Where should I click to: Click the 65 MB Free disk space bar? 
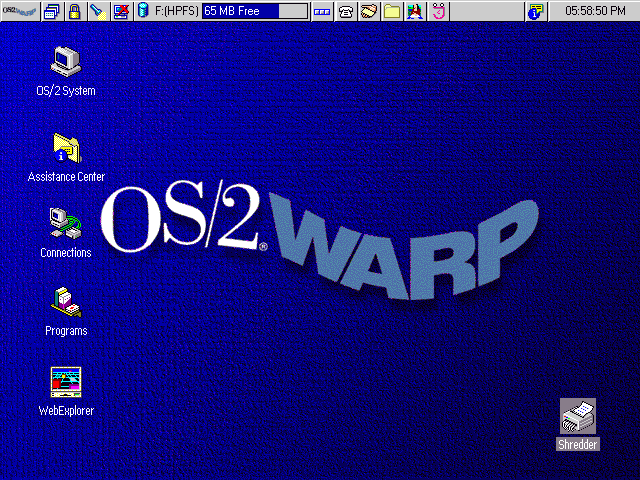[x=255, y=11]
